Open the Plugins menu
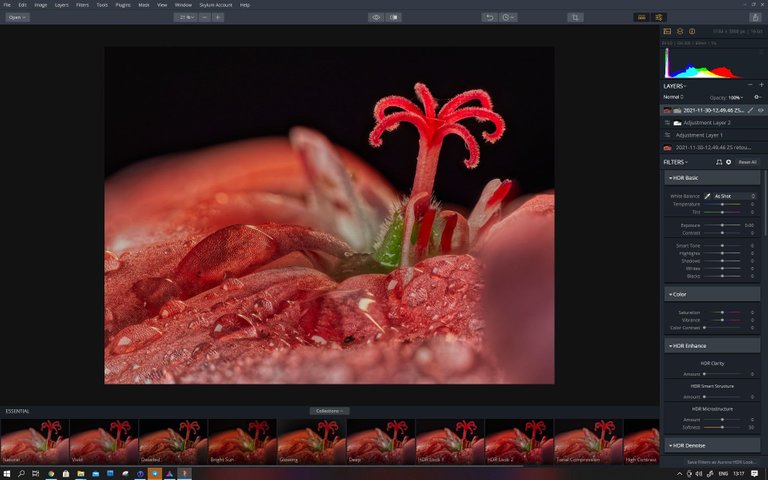The width and height of the screenshot is (768, 480). click(x=123, y=5)
